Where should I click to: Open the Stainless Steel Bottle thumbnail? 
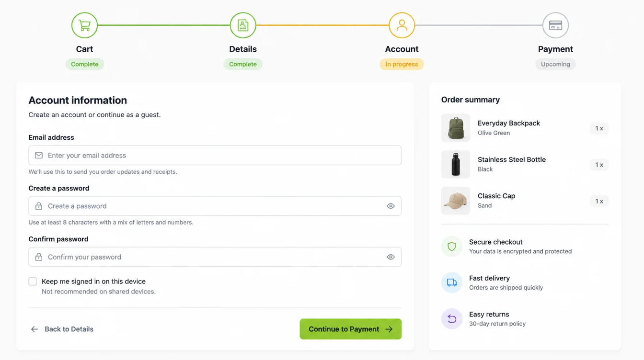(456, 165)
